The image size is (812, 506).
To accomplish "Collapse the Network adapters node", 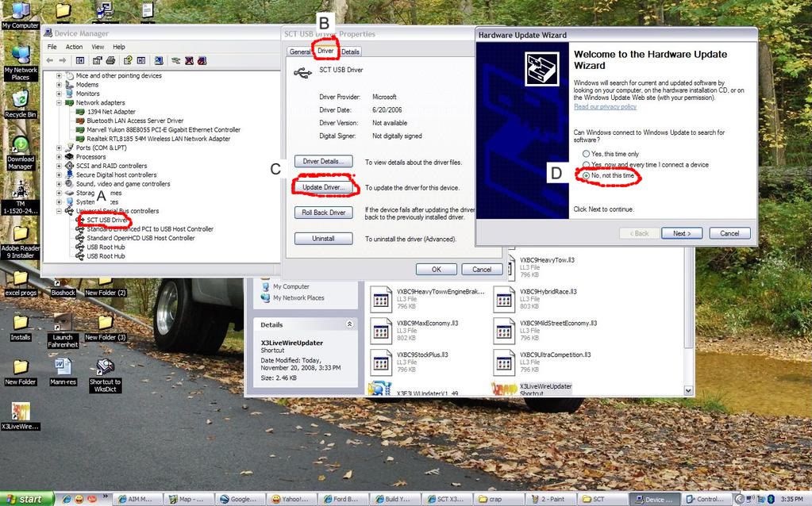I will pyautogui.click(x=59, y=102).
